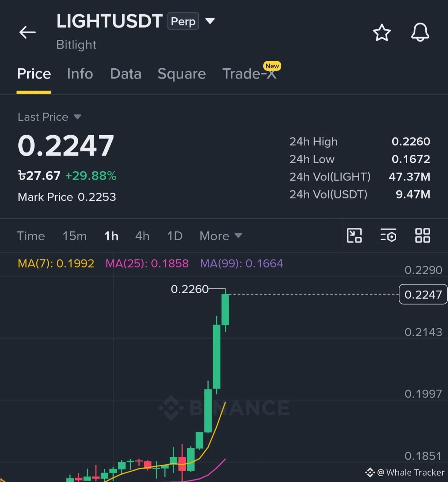
Task: Open the Square tab
Action: click(x=181, y=74)
